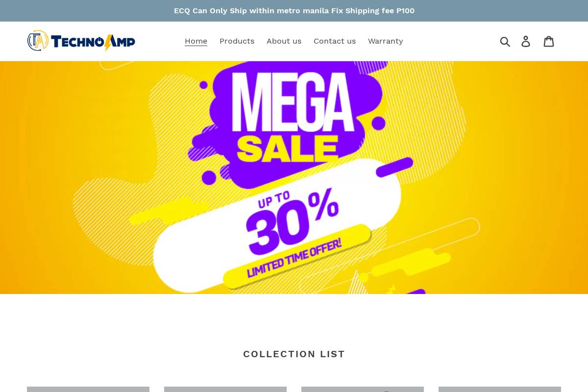This screenshot has width=588, height=392.
Task: Click the Collection List heading
Action: 294,354
